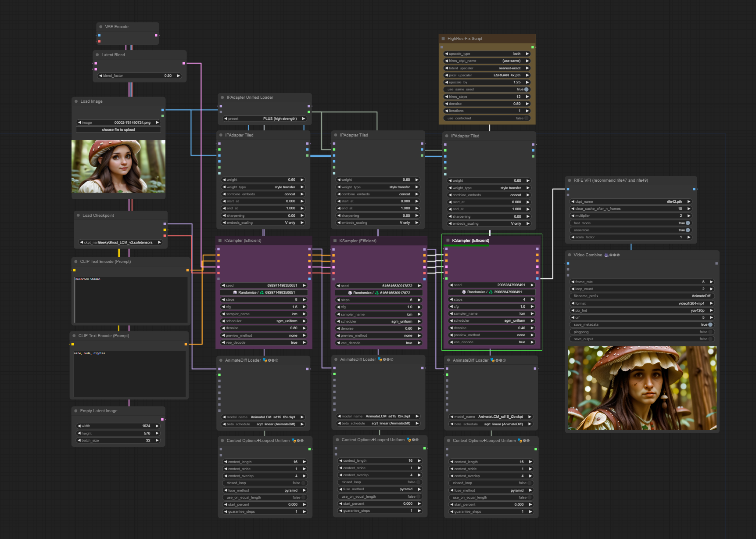Collapse the IPAdapter Unified Loader node dot

click(222, 97)
